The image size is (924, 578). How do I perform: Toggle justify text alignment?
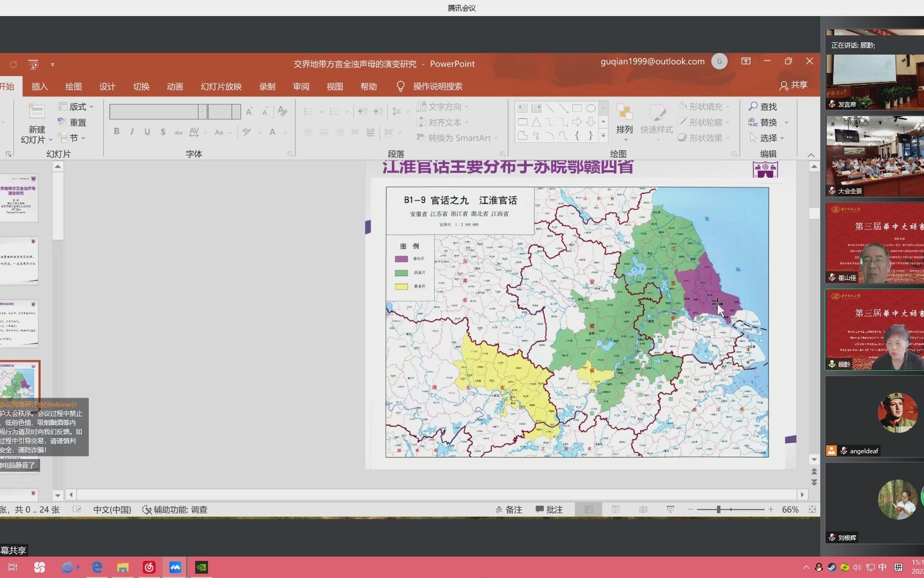[x=355, y=132]
